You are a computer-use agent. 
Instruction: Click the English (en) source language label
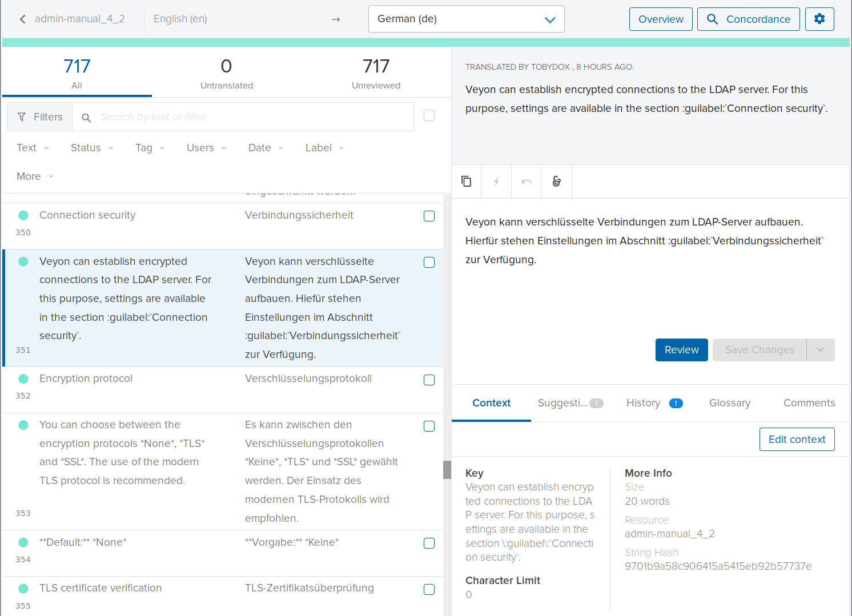[180, 19]
